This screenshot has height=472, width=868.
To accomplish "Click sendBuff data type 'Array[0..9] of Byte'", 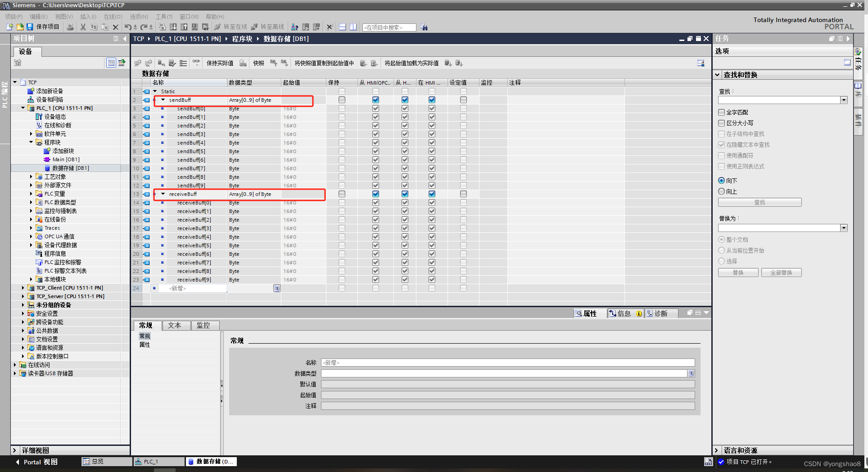I will click(250, 100).
